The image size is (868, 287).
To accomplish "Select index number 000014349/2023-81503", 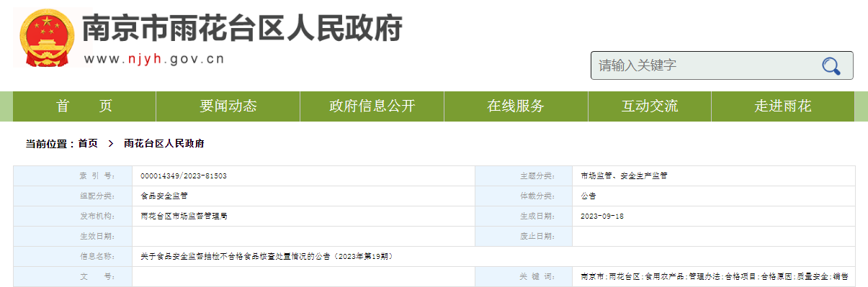I will pyautogui.click(x=184, y=176).
